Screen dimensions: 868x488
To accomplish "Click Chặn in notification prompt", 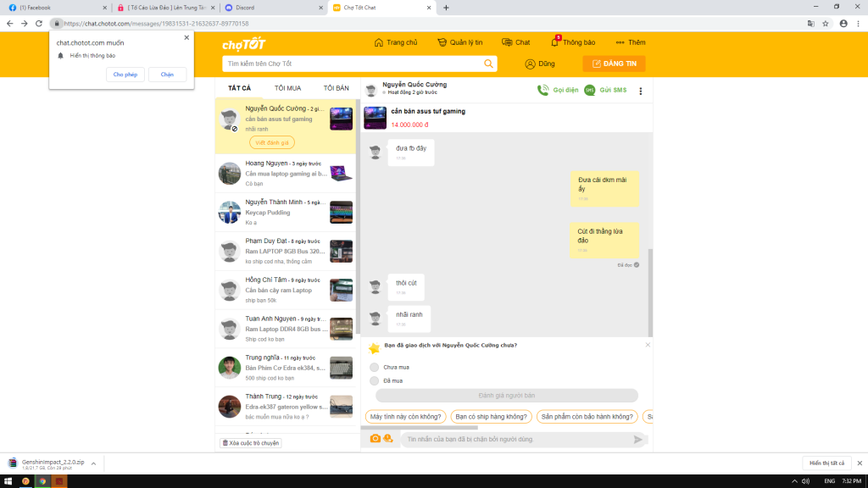I will coord(167,75).
